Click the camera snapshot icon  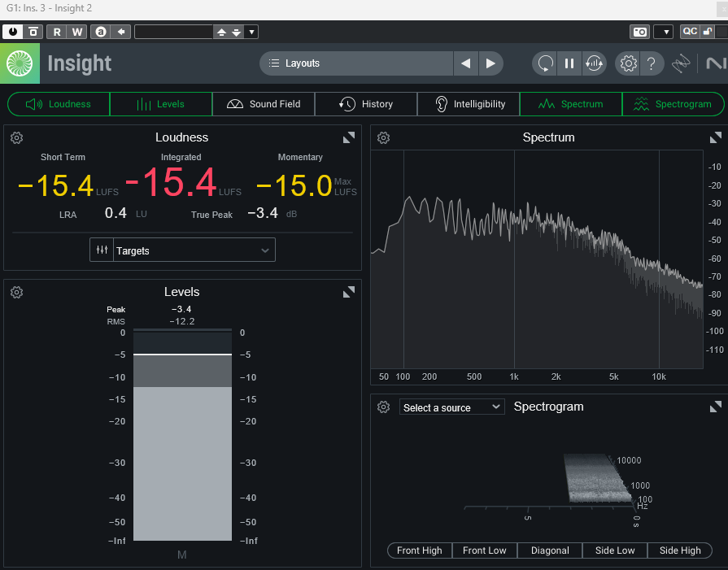coord(639,32)
